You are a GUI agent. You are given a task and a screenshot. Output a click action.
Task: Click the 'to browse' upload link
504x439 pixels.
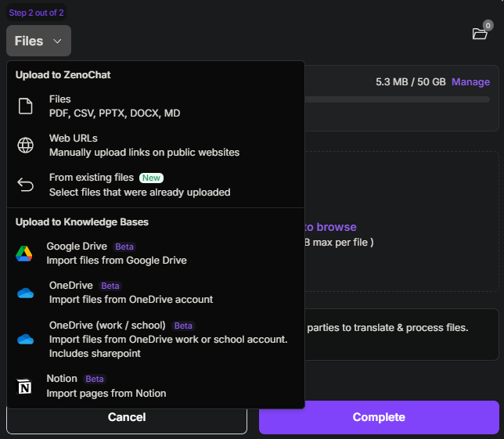tap(330, 227)
